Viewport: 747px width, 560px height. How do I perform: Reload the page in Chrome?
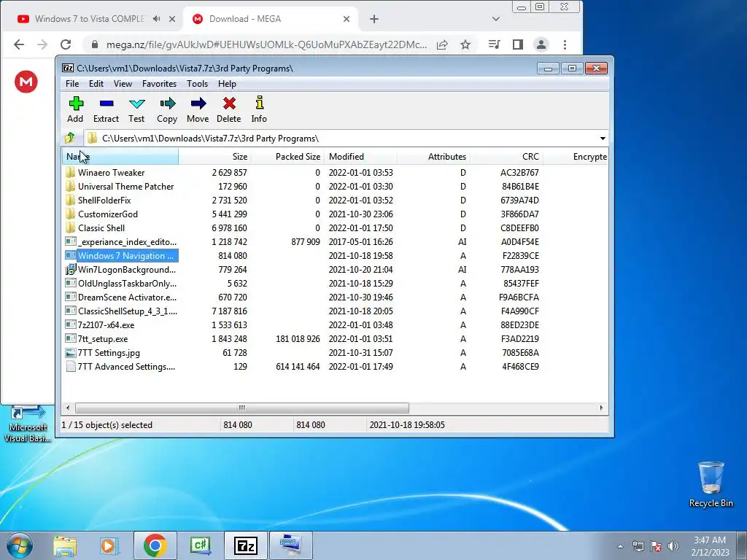coord(66,44)
